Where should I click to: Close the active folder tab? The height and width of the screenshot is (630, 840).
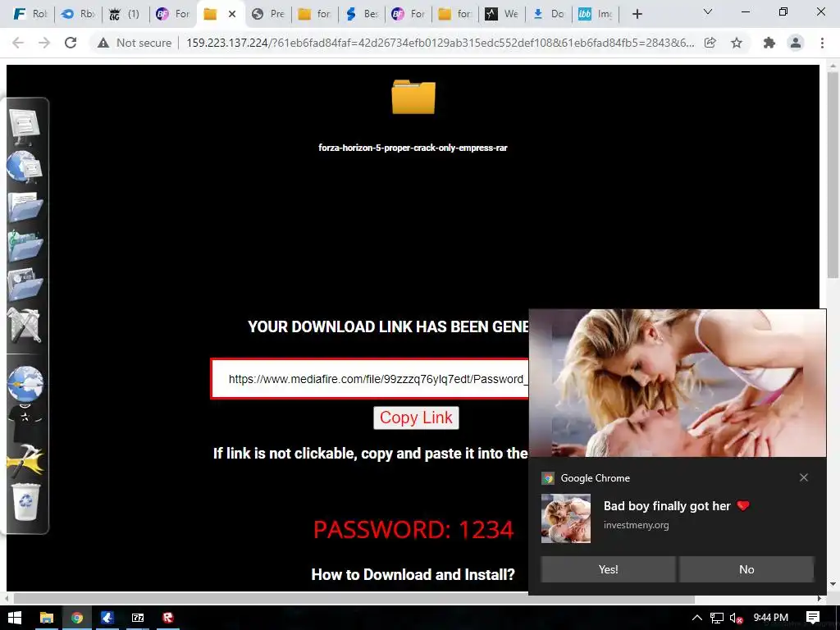point(232,14)
